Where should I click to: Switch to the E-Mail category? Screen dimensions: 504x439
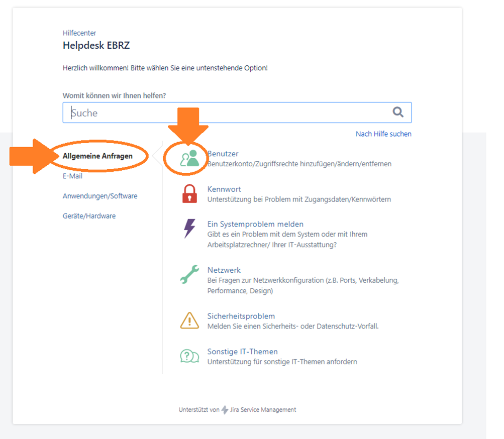coord(72,176)
